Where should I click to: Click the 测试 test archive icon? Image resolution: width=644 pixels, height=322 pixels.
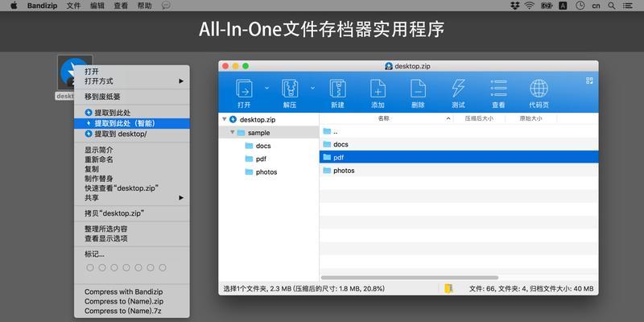click(458, 89)
